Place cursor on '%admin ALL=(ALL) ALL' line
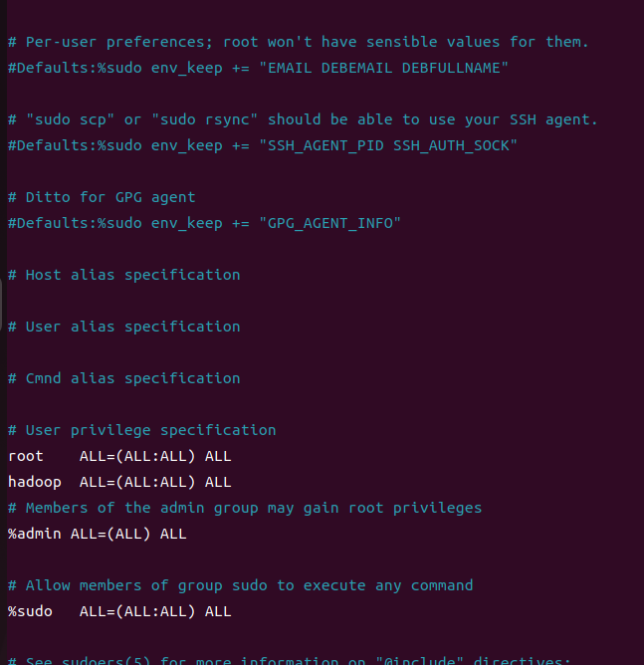Screen dimensions: 644x665 click(x=98, y=534)
